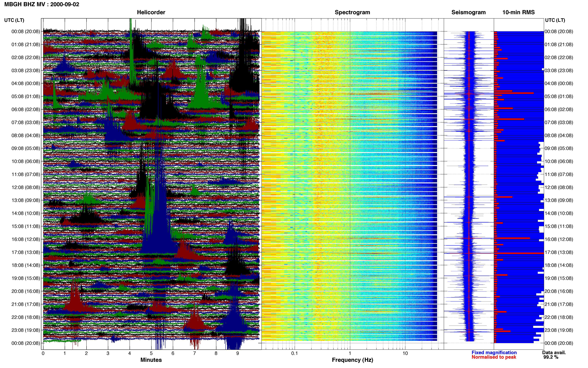Click left time label '16:08 (12:08)'
The image size is (588, 368).
[x=26, y=239]
